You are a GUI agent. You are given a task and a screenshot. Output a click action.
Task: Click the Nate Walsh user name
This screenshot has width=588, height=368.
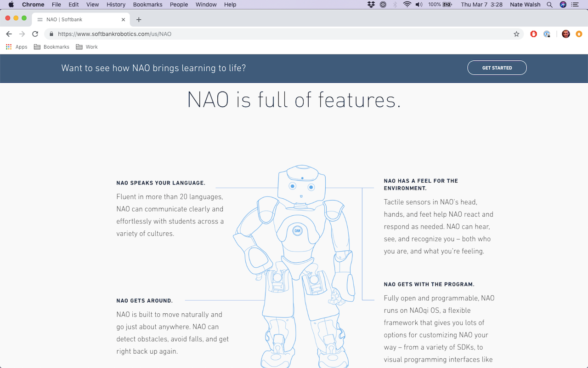pyautogui.click(x=525, y=5)
